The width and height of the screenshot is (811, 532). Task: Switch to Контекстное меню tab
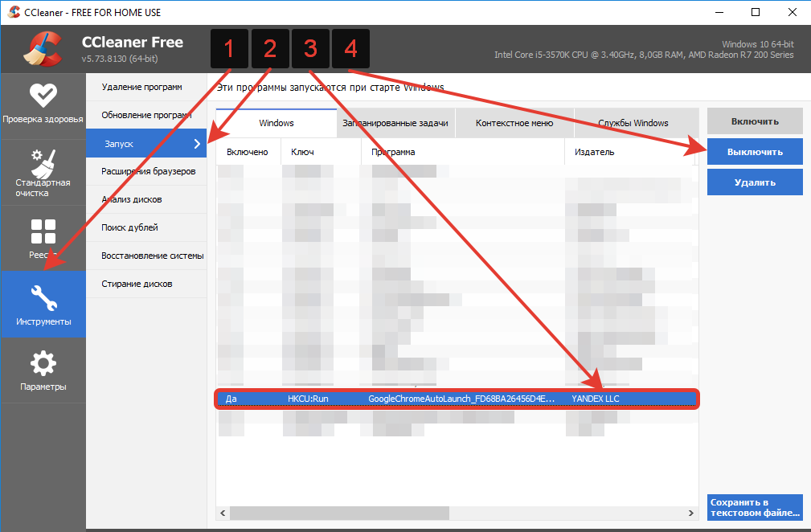(514, 123)
